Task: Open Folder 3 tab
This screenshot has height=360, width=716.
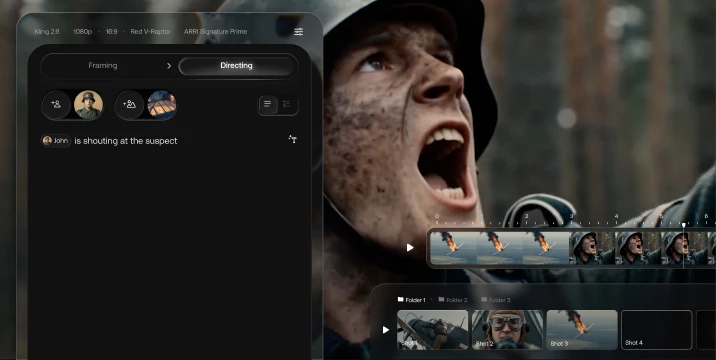Action: [495, 300]
